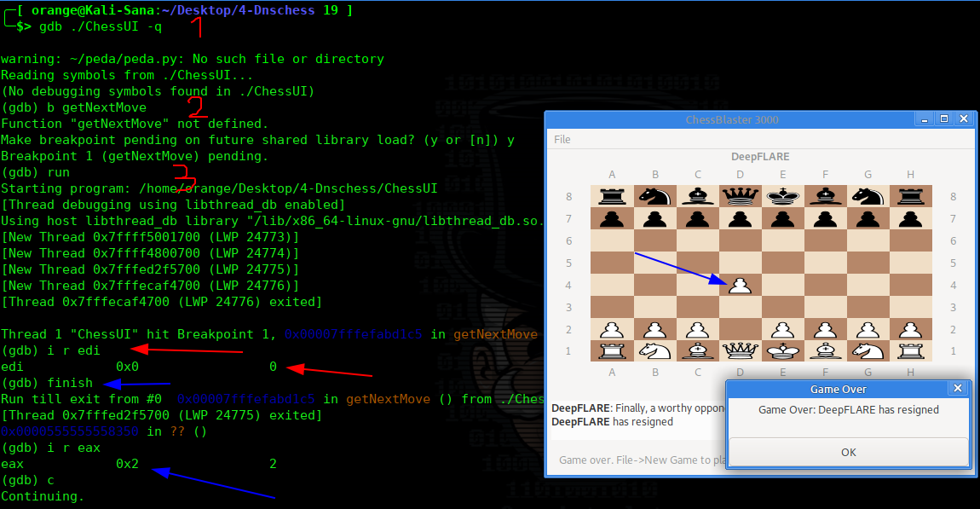Click terminal line 'Continuing.'

pos(43,496)
